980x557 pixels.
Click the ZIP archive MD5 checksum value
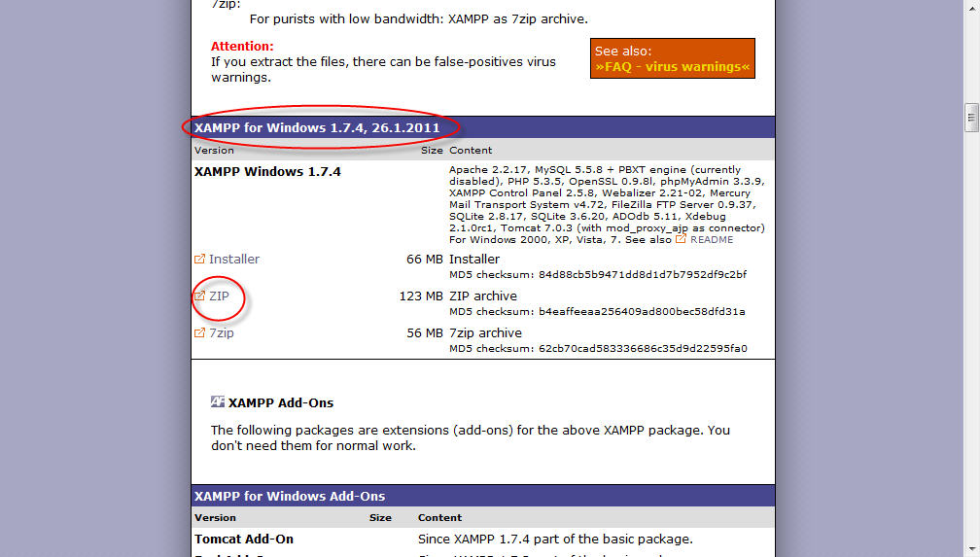tap(642, 312)
